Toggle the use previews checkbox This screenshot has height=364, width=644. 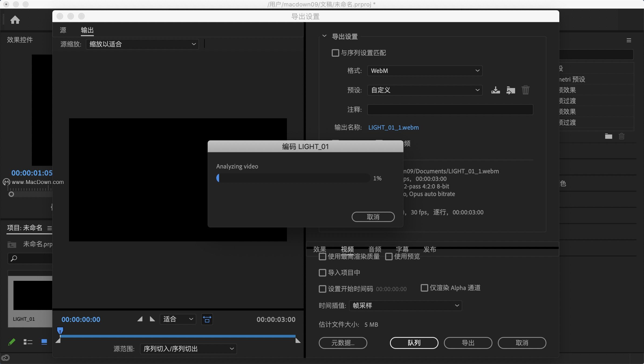[x=389, y=257]
